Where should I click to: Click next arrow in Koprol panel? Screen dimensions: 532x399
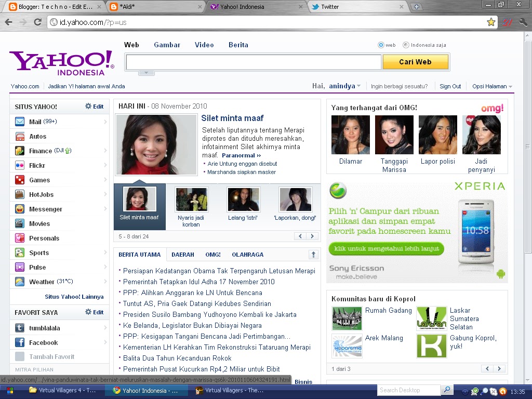(499, 368)
